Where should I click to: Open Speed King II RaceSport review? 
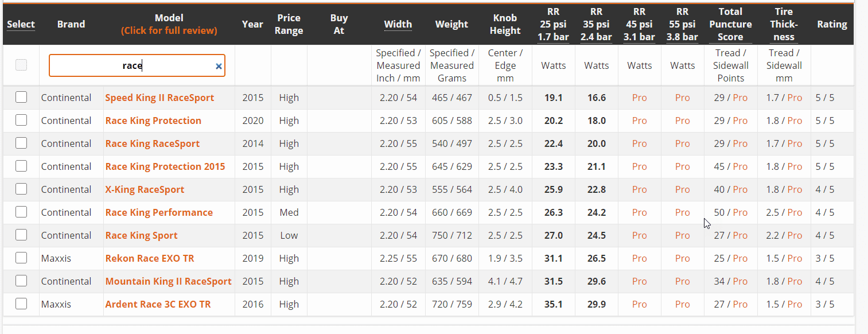[159, 98]
